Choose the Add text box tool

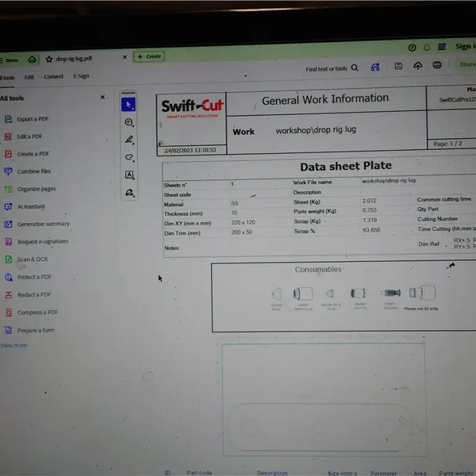[129, 175]
